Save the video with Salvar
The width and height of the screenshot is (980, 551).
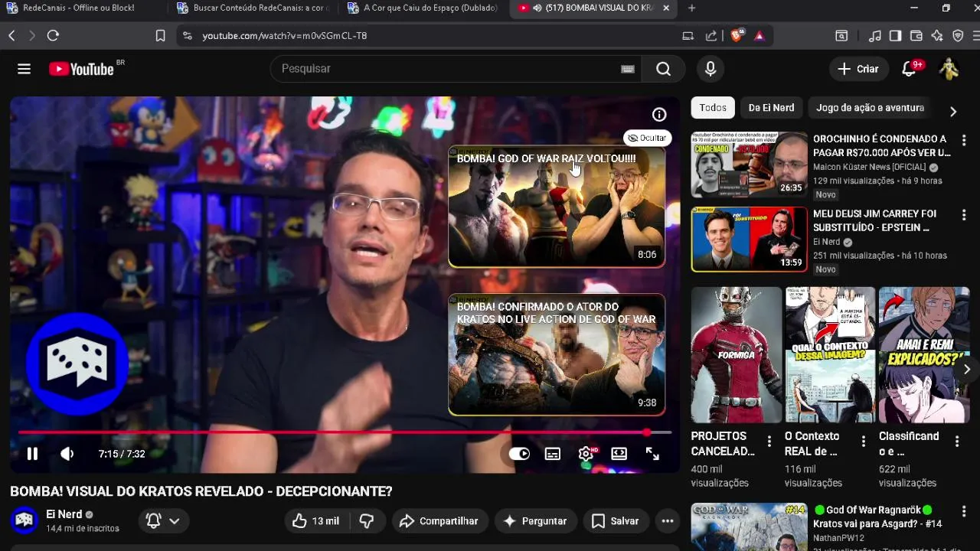616,521
